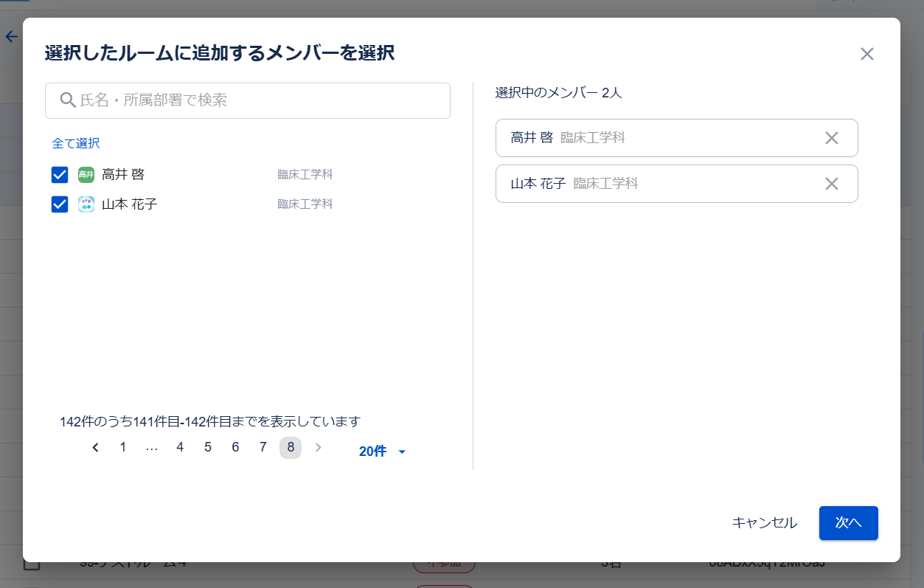Switch to page 1 of results
924x588 pixels.
[122, 447]
